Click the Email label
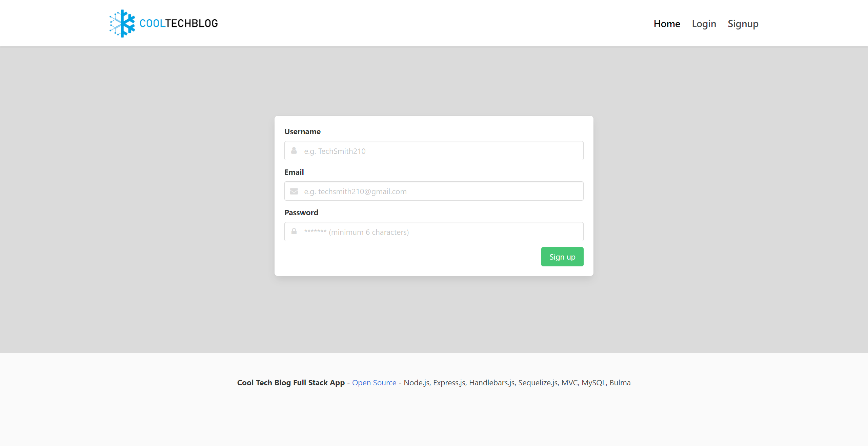This screenshot has width=868, height=446. coord(294,172)
